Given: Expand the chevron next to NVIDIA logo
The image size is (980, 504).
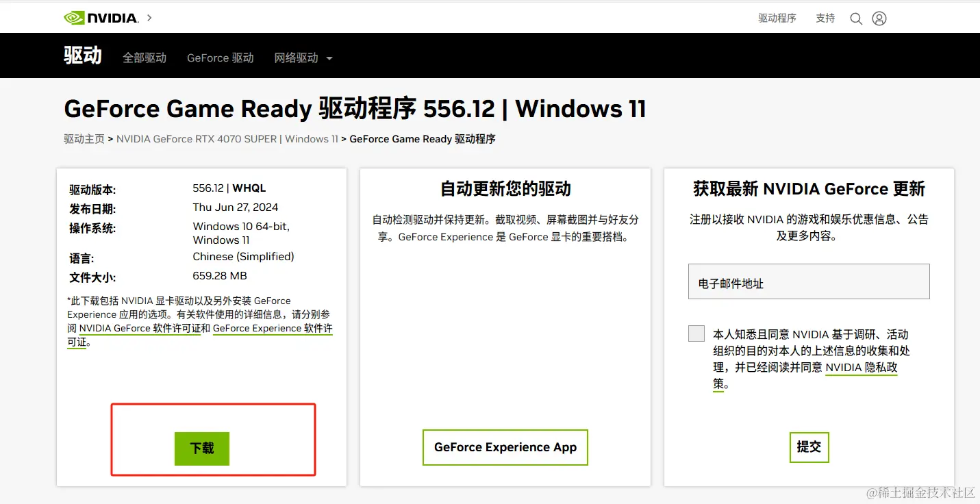Looking at the screenshot, I should pyautogui.click(x=149, y=18).
